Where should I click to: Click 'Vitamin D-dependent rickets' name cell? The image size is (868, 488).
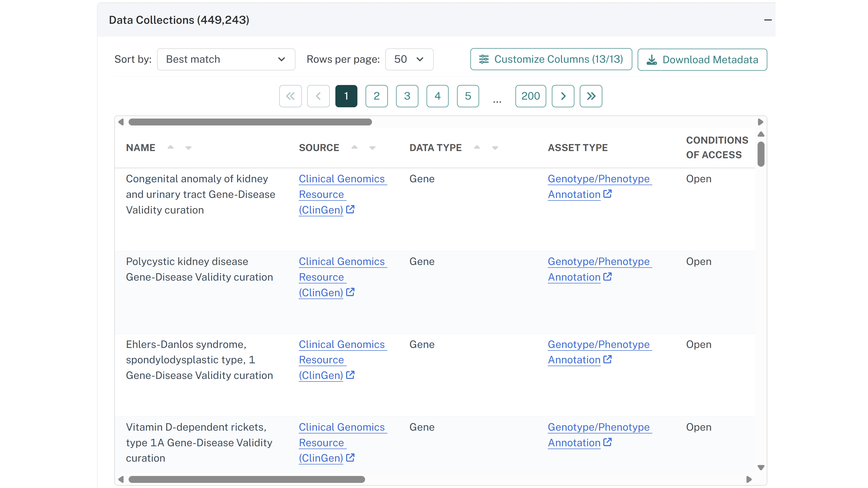[199, 443]
